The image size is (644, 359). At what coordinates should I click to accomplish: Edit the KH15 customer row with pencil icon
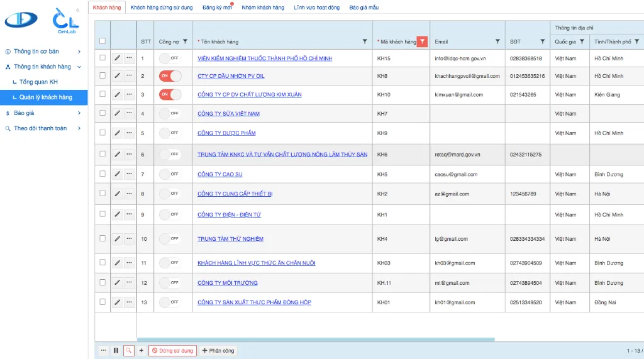coord(118,58)
